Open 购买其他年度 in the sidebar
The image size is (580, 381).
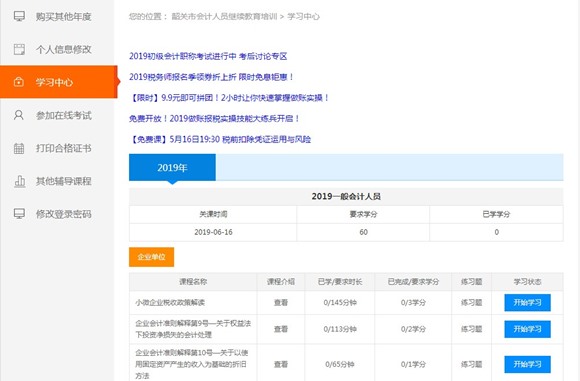tap(58, 16)
